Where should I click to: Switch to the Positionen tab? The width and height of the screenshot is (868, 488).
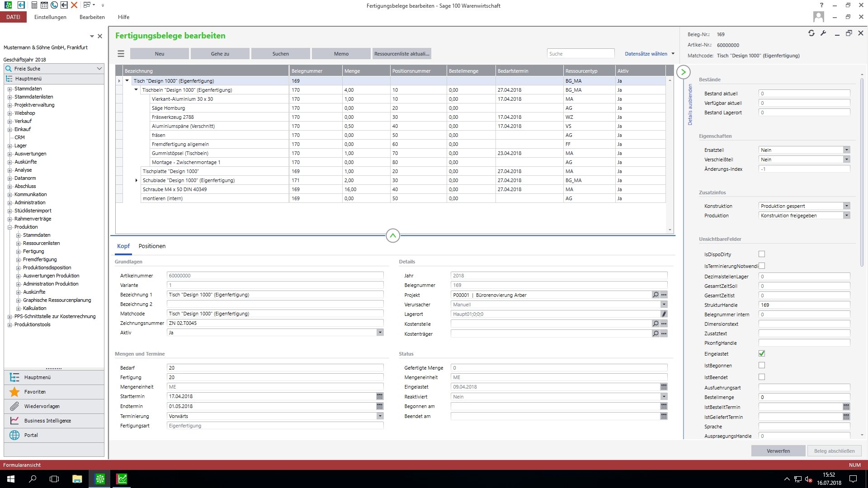tap(152, 246)
